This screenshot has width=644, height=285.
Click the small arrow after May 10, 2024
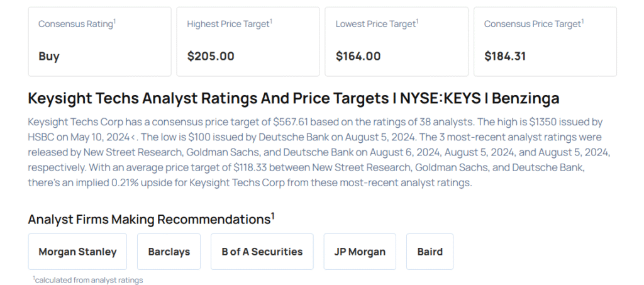[x=133, y=137]
